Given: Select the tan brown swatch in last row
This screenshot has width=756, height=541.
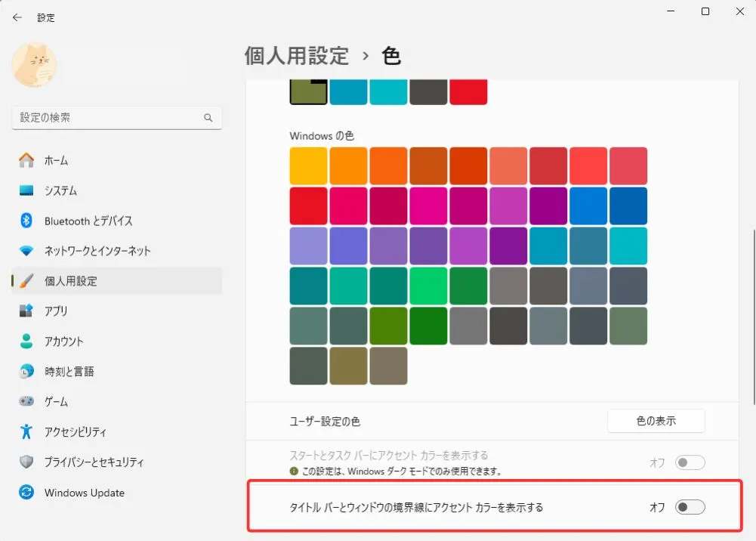Looking at the screenshot, I should point(388,366).
